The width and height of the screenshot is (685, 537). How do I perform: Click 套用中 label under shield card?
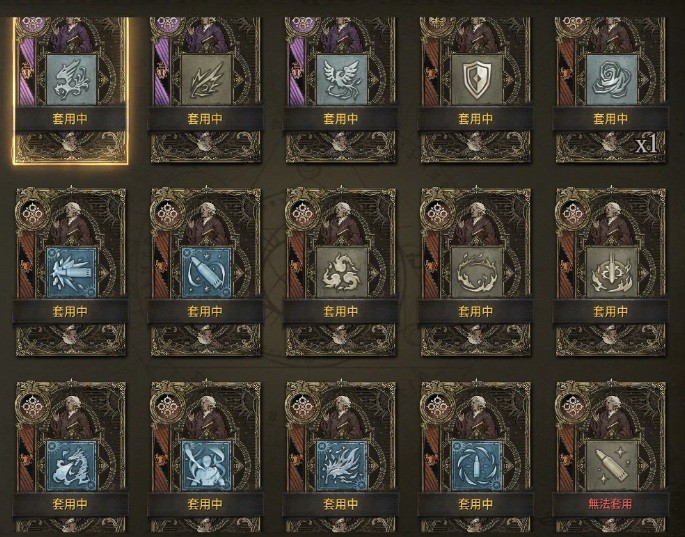coord(475,118)
